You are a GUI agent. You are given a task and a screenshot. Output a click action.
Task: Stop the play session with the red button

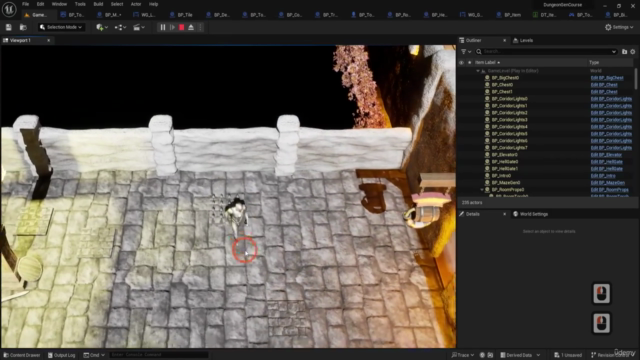coord(182,27)
